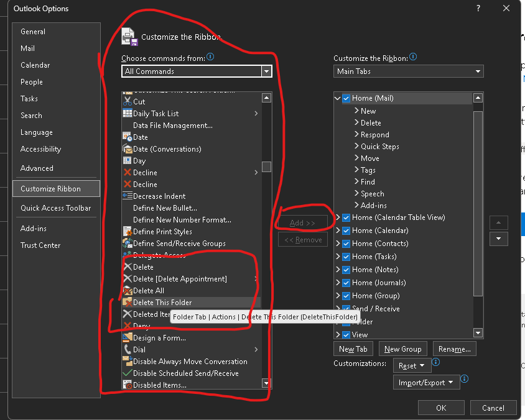Click the ribbon tabs list scrollbar thumb

click(478, 204)
